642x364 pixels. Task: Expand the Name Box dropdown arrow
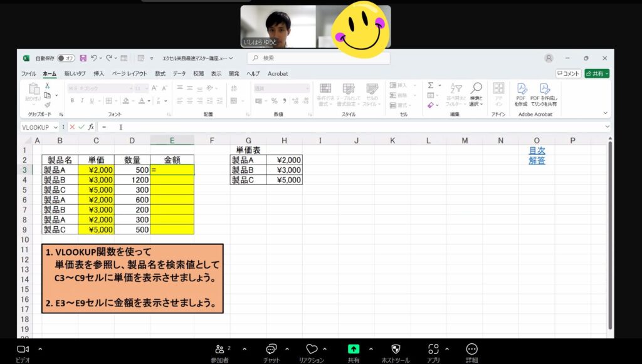point(56,127)
